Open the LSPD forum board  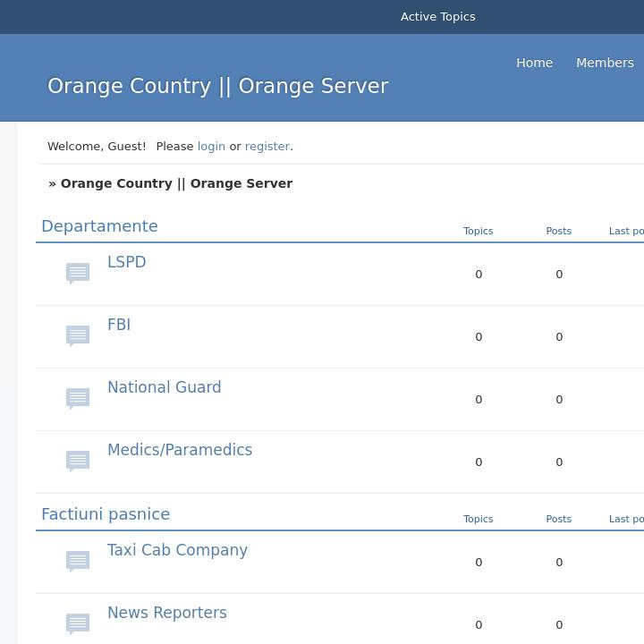click(x=126, y=262)
